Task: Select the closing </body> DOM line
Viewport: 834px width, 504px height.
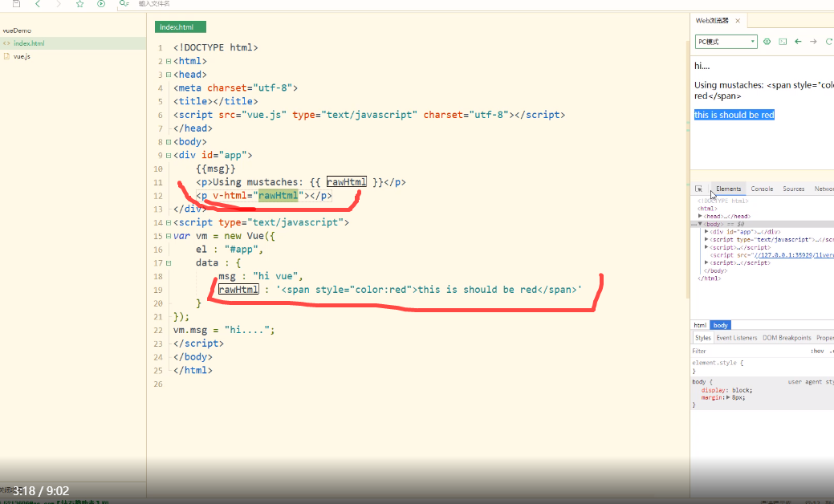Action: (x=715, y=270)
